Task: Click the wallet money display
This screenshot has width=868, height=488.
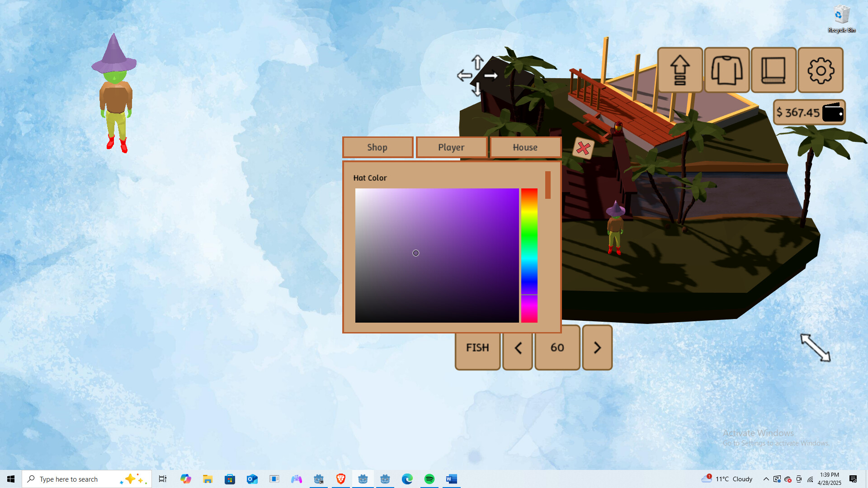Action: click(809, 113)
